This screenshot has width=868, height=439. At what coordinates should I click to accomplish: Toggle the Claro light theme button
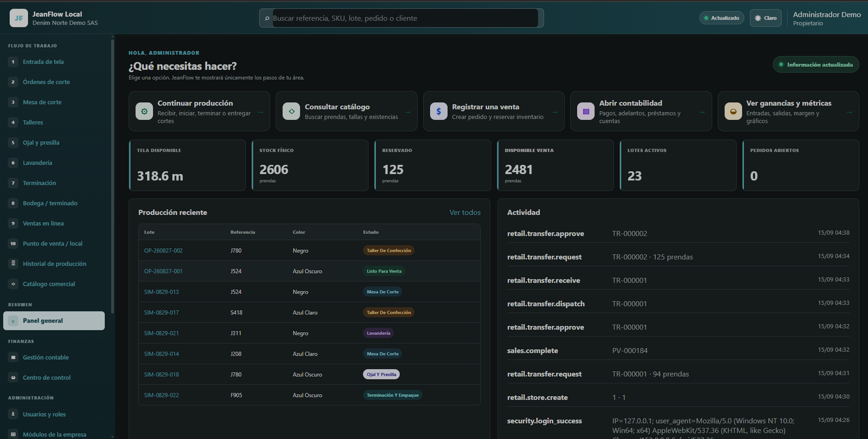(x=765, y=18)
